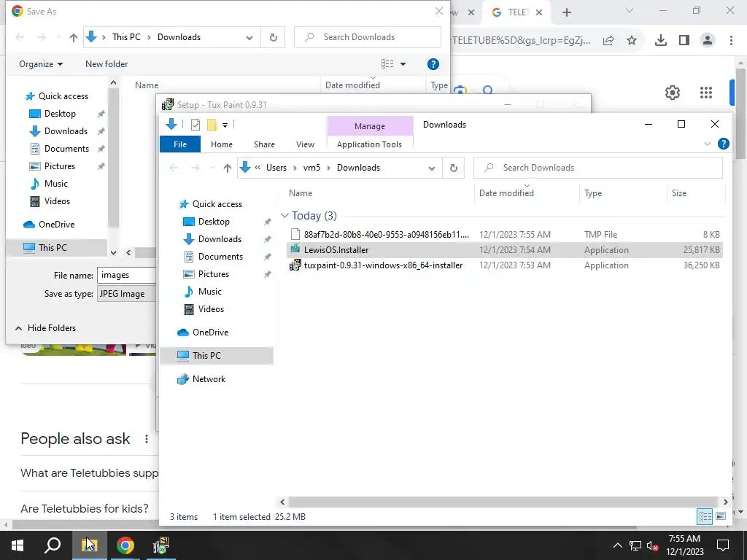This screenshot has width=747, height=560.
Task: Expand the ribbon with the chevron arrow
Action: [708, 144]
